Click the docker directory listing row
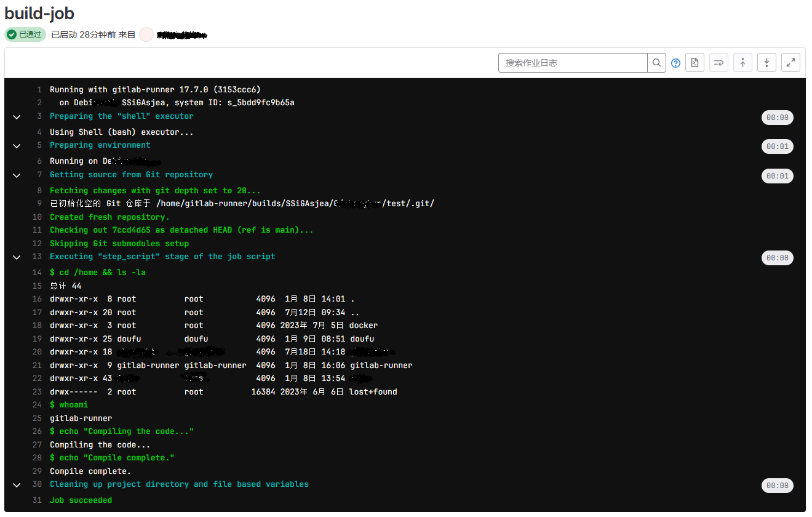Viewport: 812px width, 517px height. tap(213, 326)
